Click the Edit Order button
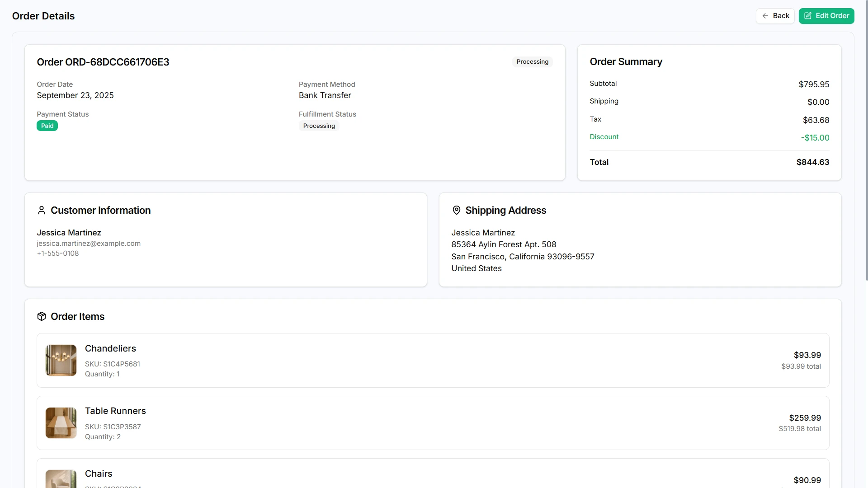 click(x=826, y=16)
